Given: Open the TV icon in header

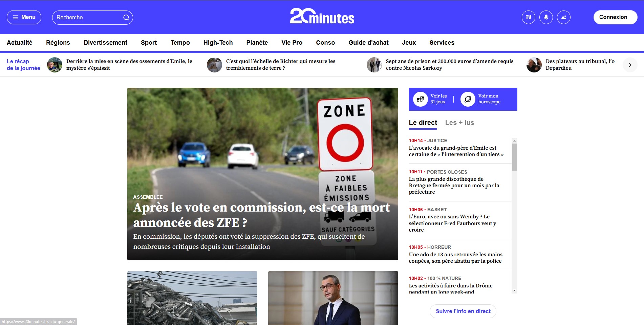Looking at the screenshot, I should [x=528, y=17].
